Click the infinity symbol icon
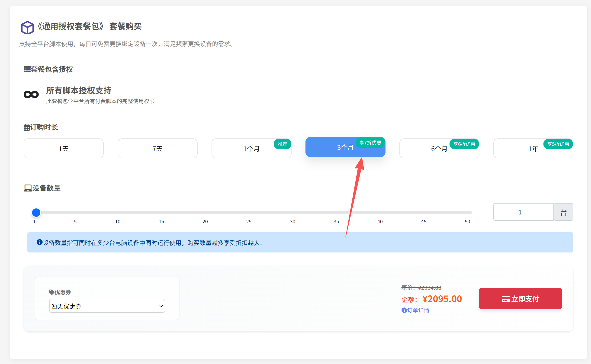The image size is (591, 364). point(31,95)
